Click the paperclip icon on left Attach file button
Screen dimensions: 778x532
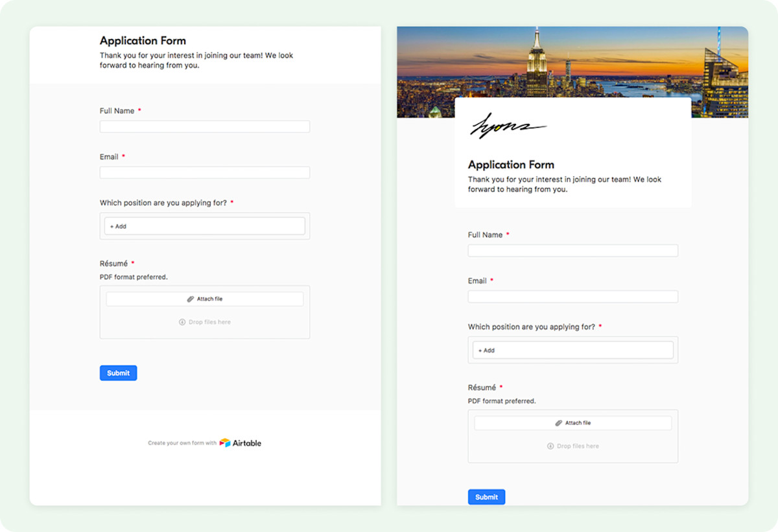(x=190, y=299)
